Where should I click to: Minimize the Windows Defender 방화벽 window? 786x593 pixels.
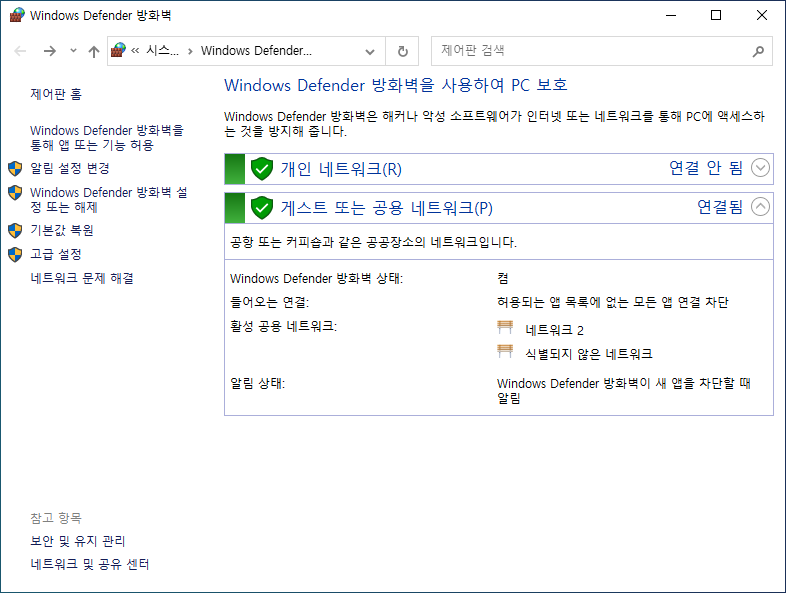point(671,15)
